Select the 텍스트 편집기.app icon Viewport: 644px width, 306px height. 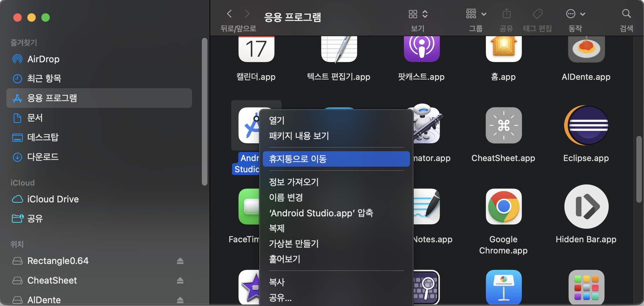339,49
